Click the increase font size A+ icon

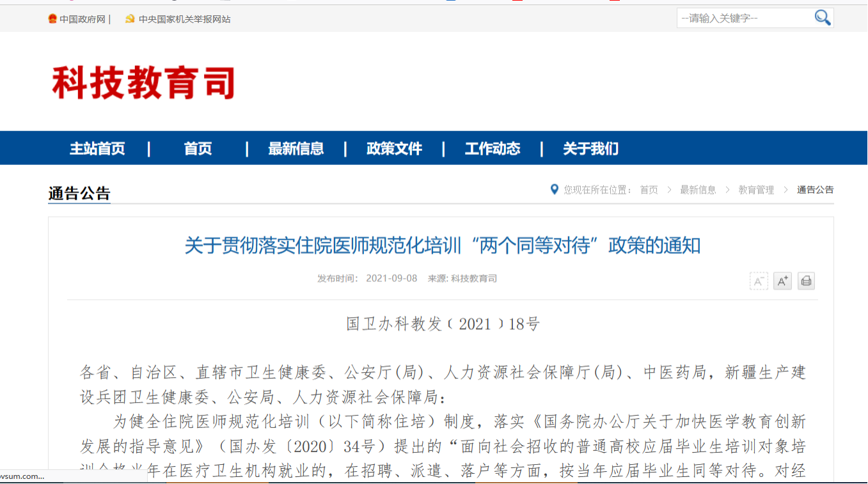[x=782, y=281]
